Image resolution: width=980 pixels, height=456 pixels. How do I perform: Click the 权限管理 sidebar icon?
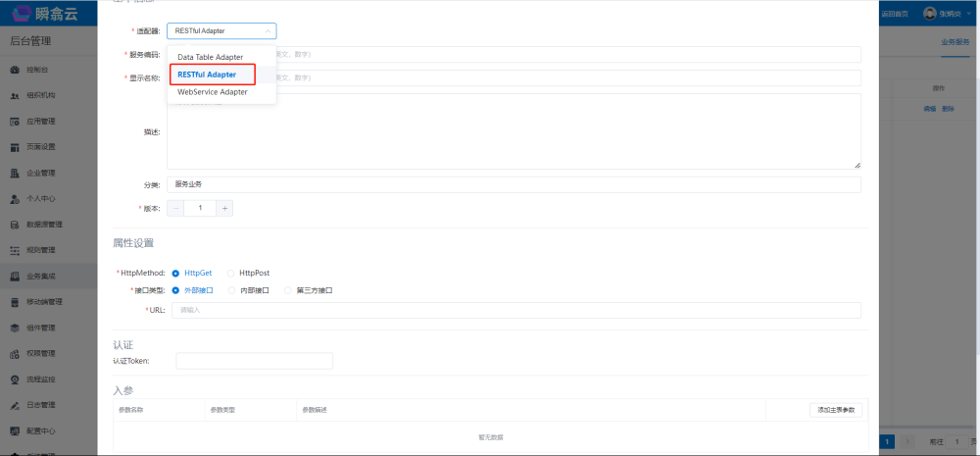coord(15,353)
